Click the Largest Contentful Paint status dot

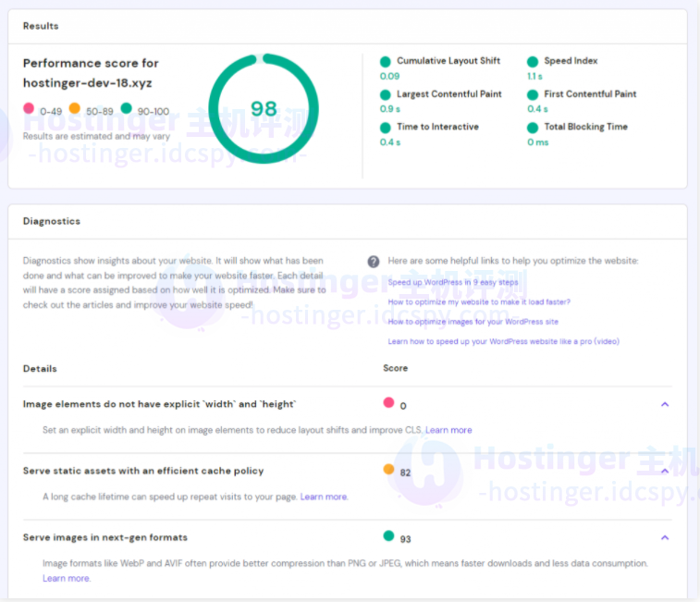click(x=386, y=94)
